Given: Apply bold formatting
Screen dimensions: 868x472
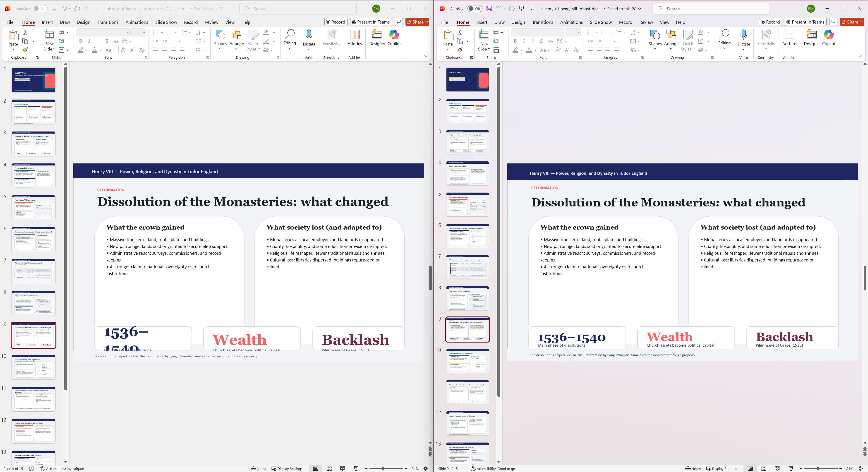Looking at the screenshot, I should (81, 41).
